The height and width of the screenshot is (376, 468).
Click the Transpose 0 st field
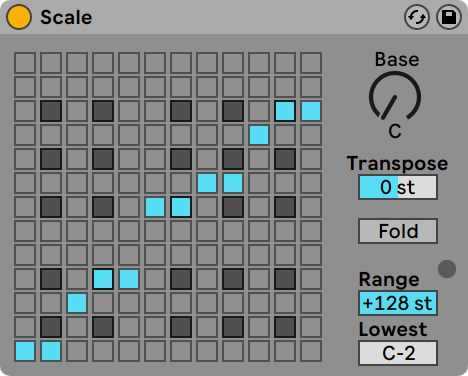pos(398,187)
